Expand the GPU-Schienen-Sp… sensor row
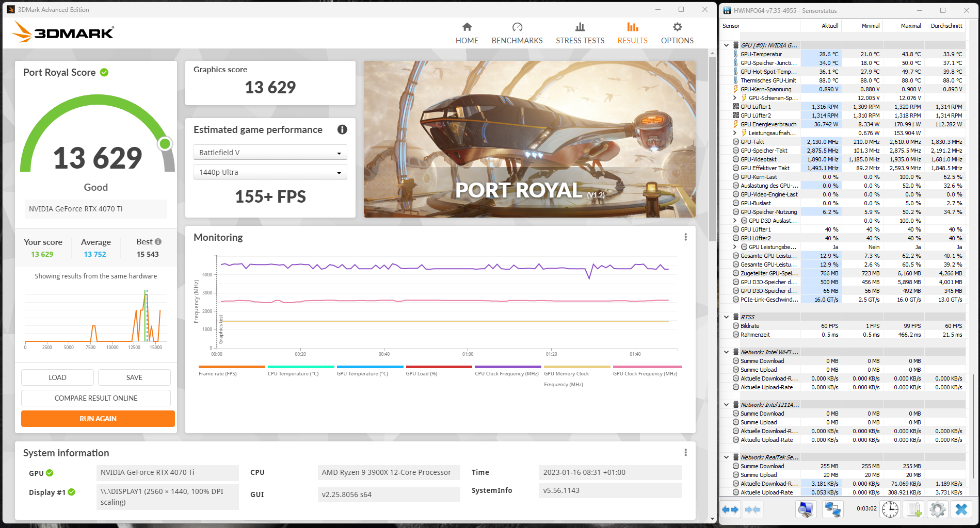 click(x=735, y=98)
